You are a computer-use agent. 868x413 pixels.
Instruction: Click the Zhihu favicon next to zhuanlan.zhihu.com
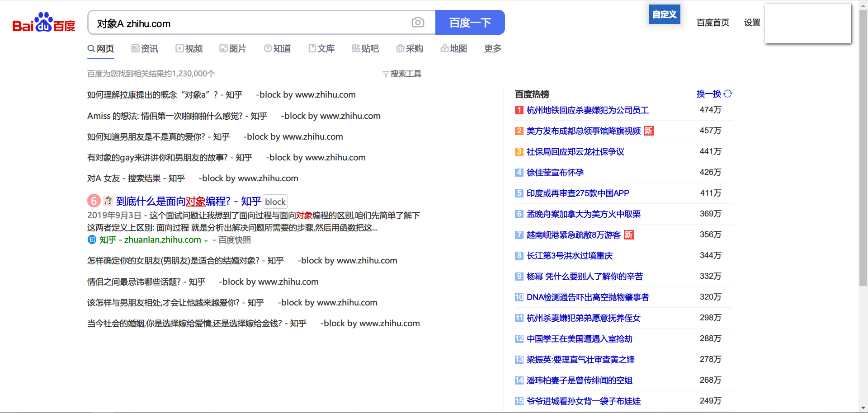92,239
